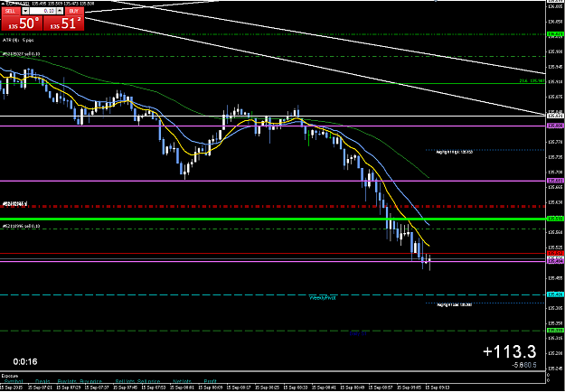565x392 pixels.
Task: Click the Symbol column header in Exposure
Action: pos(14,381)
